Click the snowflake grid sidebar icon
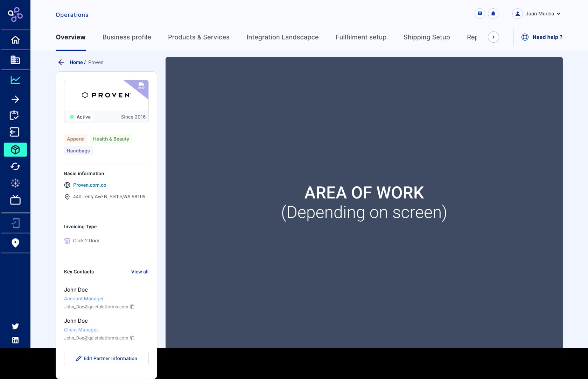The height and width of the screenshot is (379, 588). pyautogui.click(x=15, y=183)
